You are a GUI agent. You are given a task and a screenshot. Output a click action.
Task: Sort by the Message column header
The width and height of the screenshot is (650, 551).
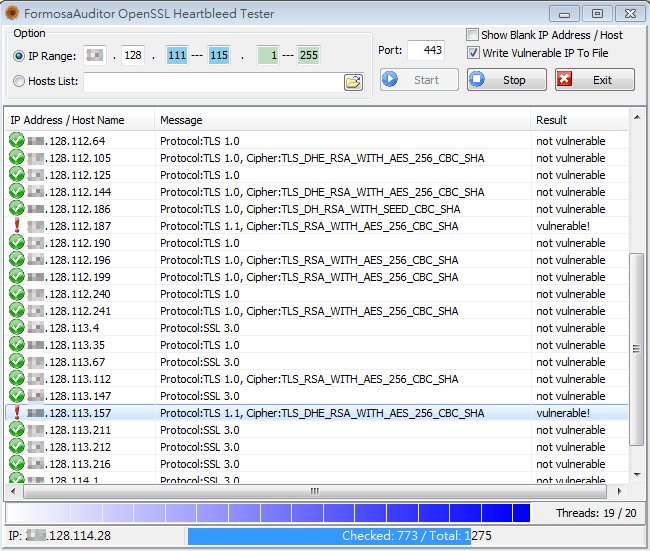click(343, 120)
